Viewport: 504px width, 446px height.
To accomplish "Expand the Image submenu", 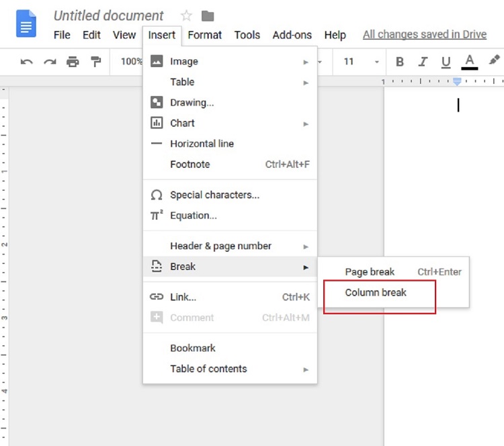I will pyautogui.click(x=230, y=61).
